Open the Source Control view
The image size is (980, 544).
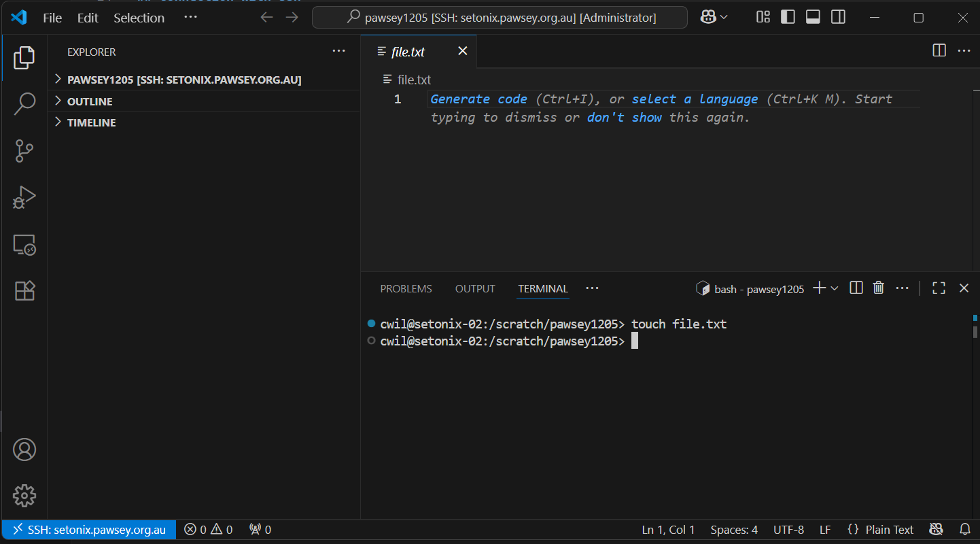[x=24, y=151]
